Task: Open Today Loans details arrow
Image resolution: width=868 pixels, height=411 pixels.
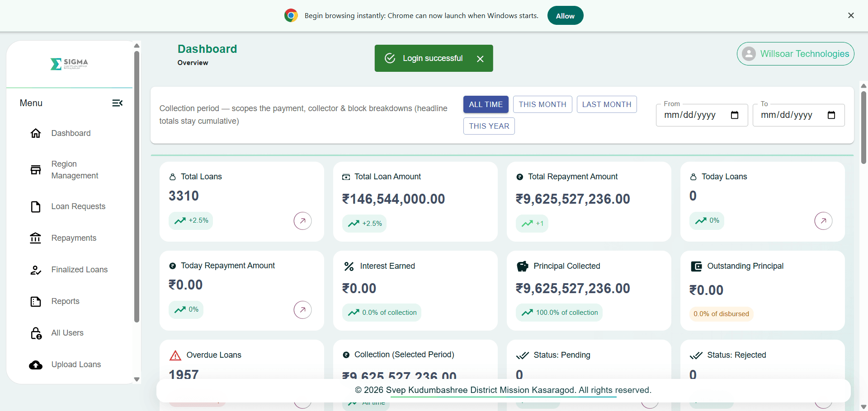Action: [824, 221]
